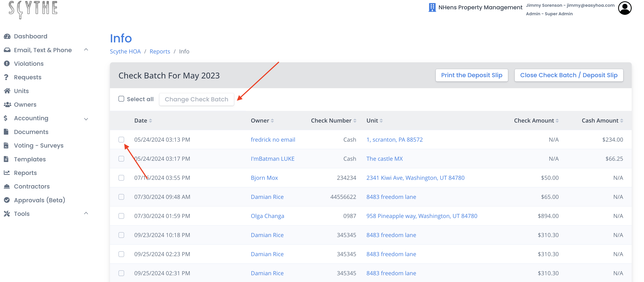
Task: Open Requests in the sidebar
Action: [28, 77]
